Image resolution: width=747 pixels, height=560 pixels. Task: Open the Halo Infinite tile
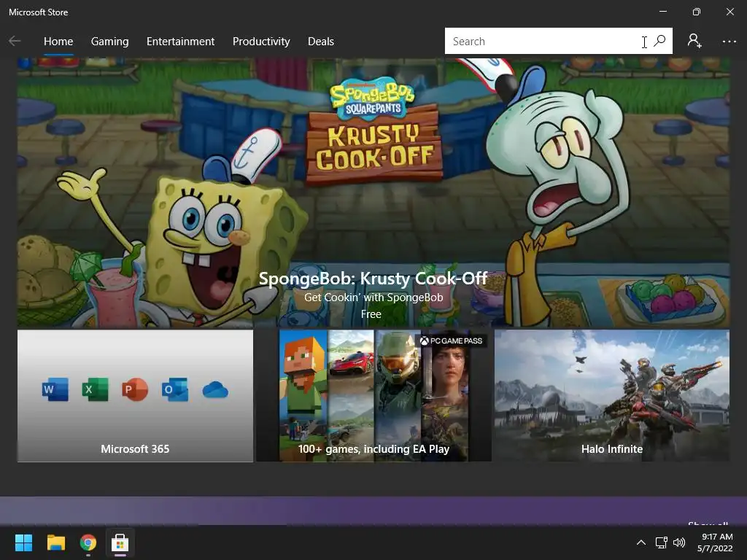[x=612, y=396]
